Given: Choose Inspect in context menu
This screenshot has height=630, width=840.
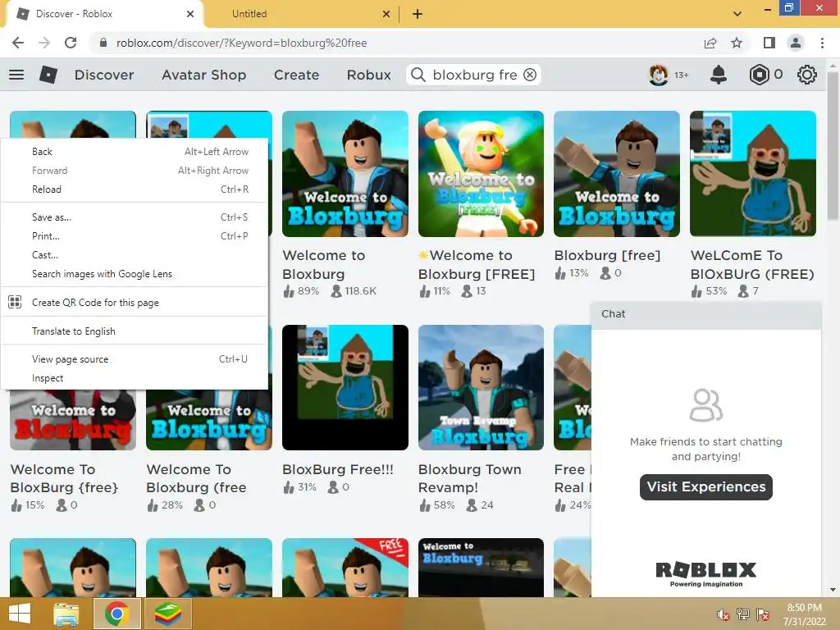Looking at the screenshot, I should 135,378.
